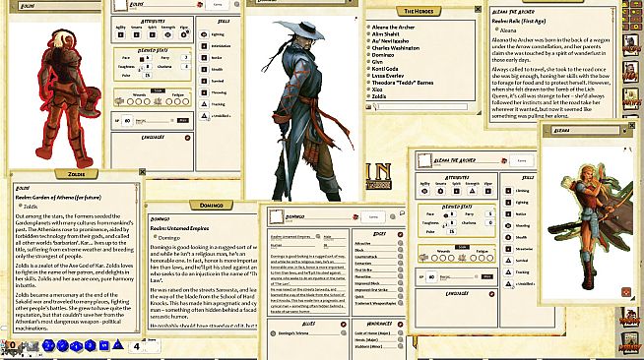Roll Zoldis's Vigor attribute die
The width and height of the screenshot is (644, 360).
tap(183, 34)
